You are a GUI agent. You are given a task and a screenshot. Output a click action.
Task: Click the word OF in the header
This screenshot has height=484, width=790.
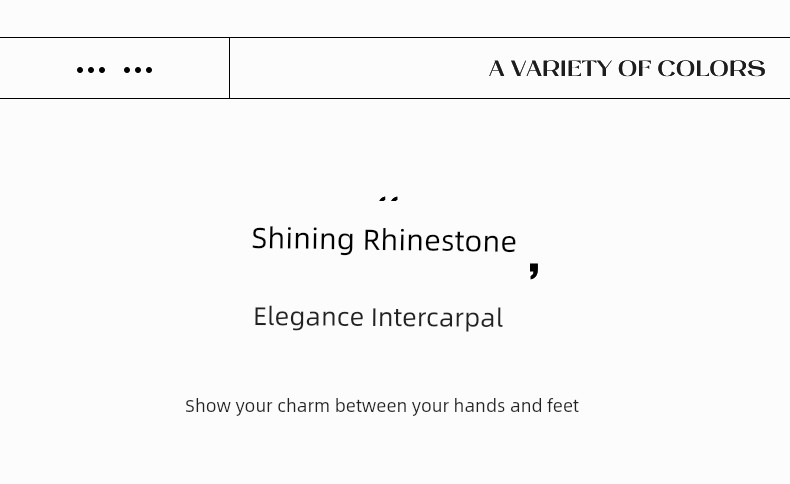[x=634, y=68]
